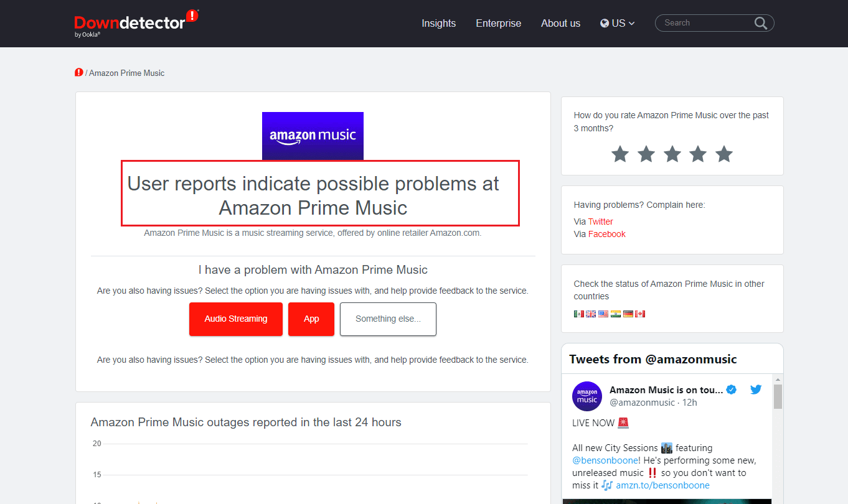
Task: Report an App problem
Action: tap(311, 319)
